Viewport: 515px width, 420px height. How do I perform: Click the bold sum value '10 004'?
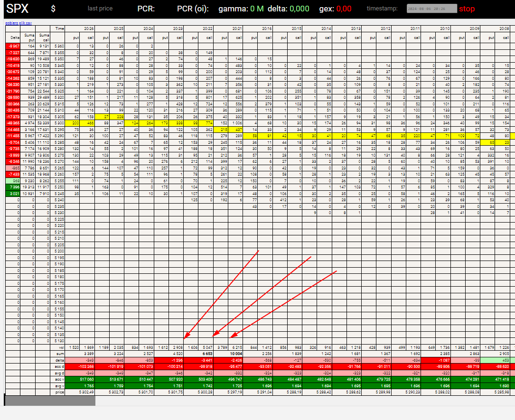pos(228,354)
